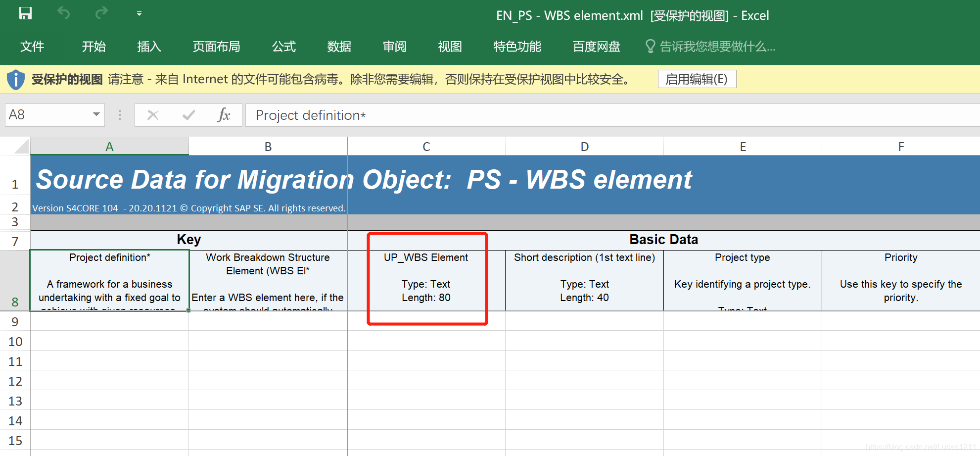Click the Name Box showing A8
This screenshot has width=980, height=456.
pos(47,115)
